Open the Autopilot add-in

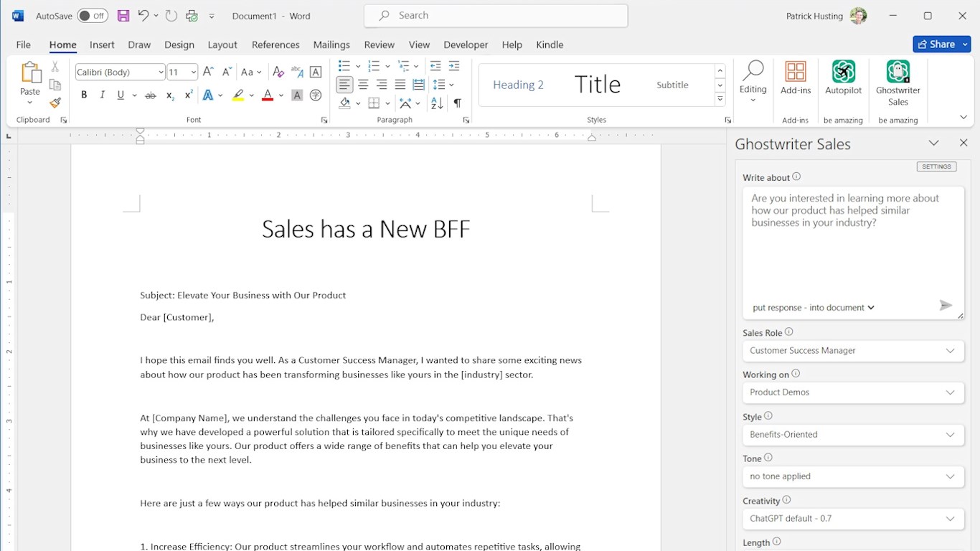click(x=843, y=78)
